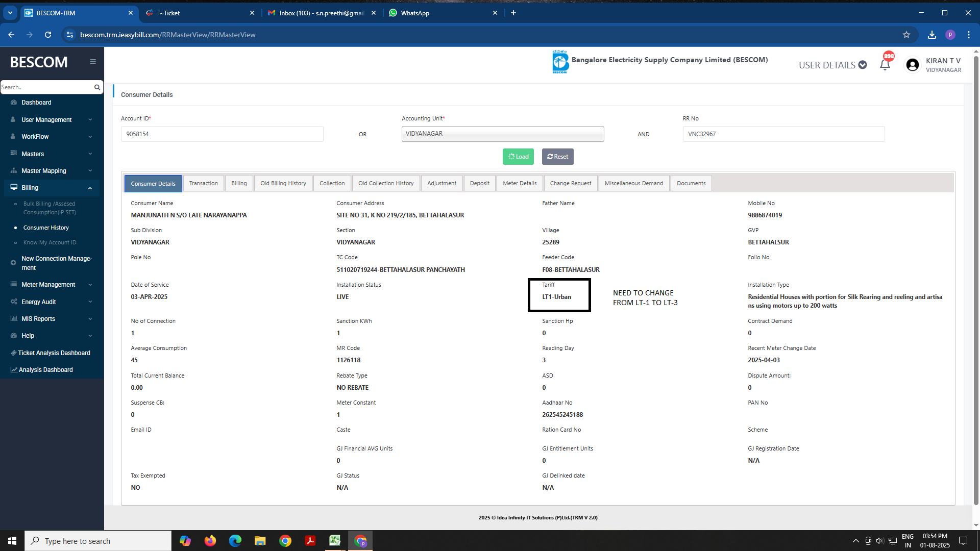980x551 pixels.
Task: Bookmark this page with the star icon
Action: [x=906, y=35]
